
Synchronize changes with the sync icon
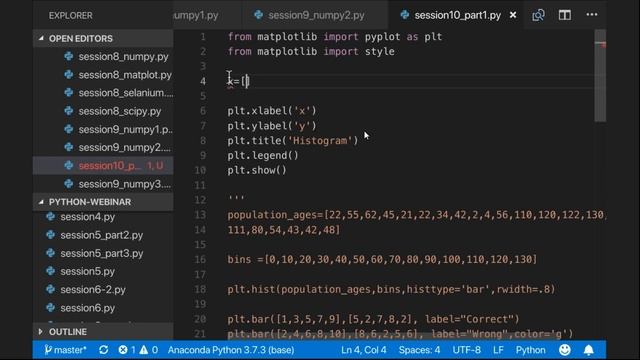(103, 350)
